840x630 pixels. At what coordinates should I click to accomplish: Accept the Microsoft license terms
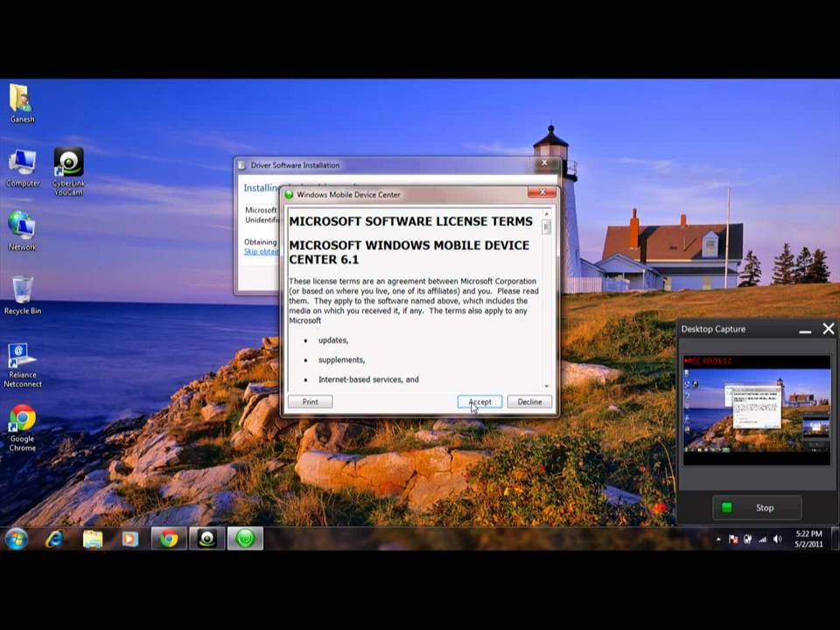(x=479, y=402)
